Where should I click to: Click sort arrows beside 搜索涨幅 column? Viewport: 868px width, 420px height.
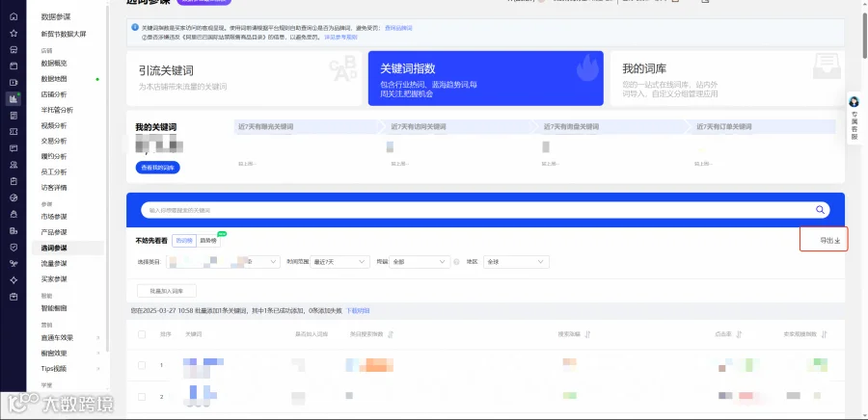588,334
